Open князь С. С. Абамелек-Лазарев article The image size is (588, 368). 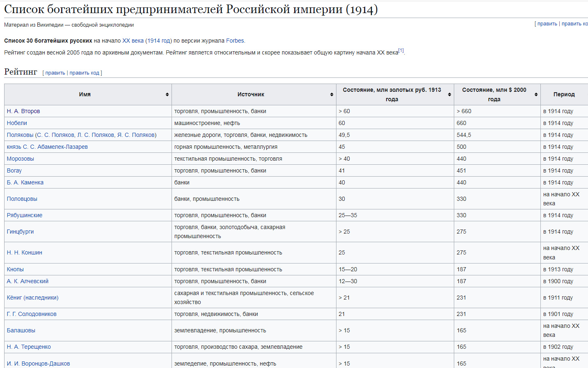click(47, 147)
